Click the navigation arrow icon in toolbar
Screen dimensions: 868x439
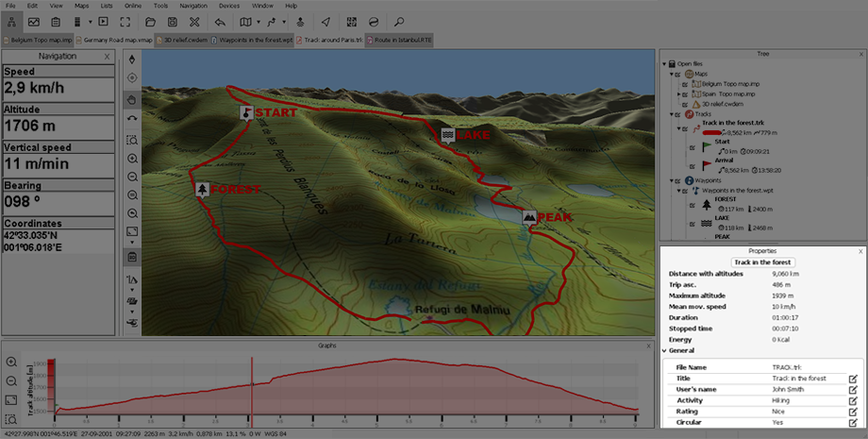coord(325,21)
